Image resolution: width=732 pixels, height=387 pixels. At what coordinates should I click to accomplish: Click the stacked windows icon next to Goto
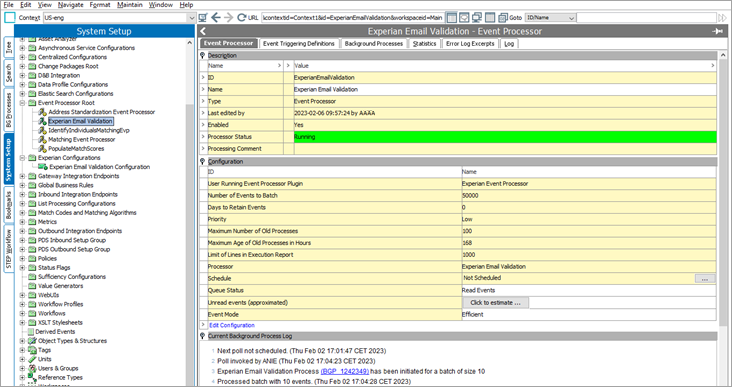[503, 18]
